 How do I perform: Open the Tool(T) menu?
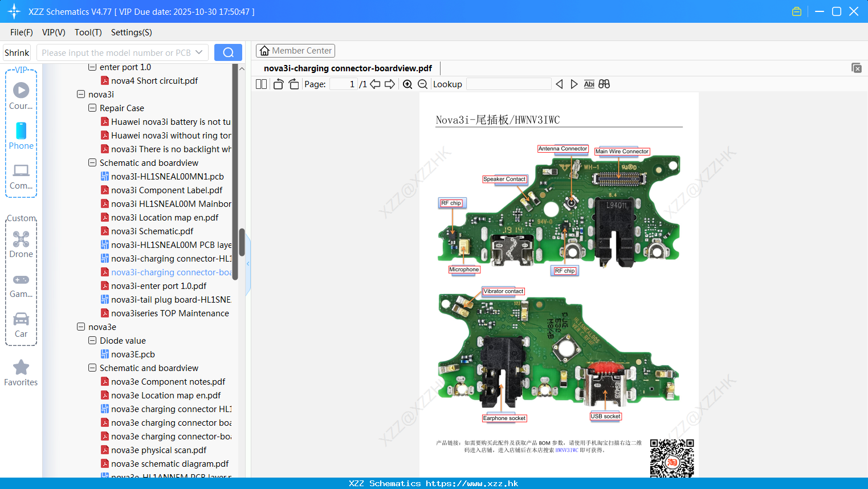[x=88, y=32]
